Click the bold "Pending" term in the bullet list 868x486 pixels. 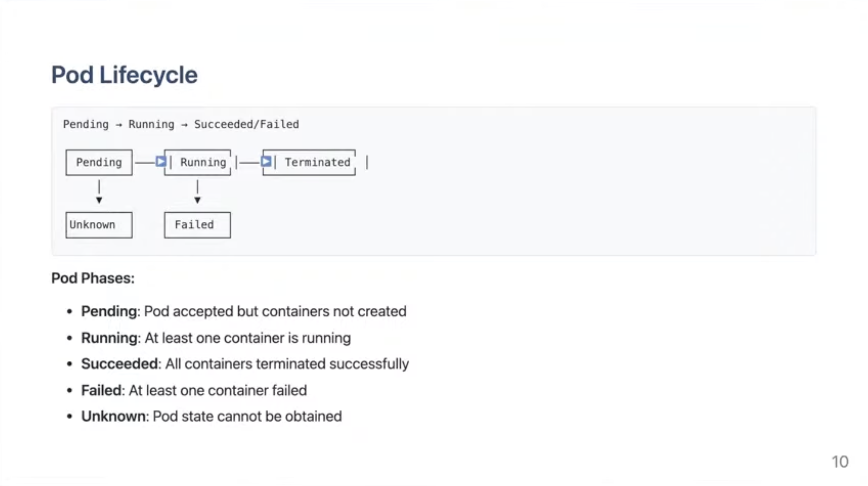click(x=109, y=311)
